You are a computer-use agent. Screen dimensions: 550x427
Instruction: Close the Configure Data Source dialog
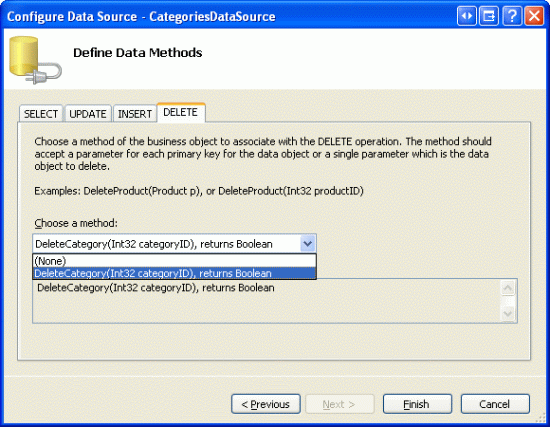534,16
